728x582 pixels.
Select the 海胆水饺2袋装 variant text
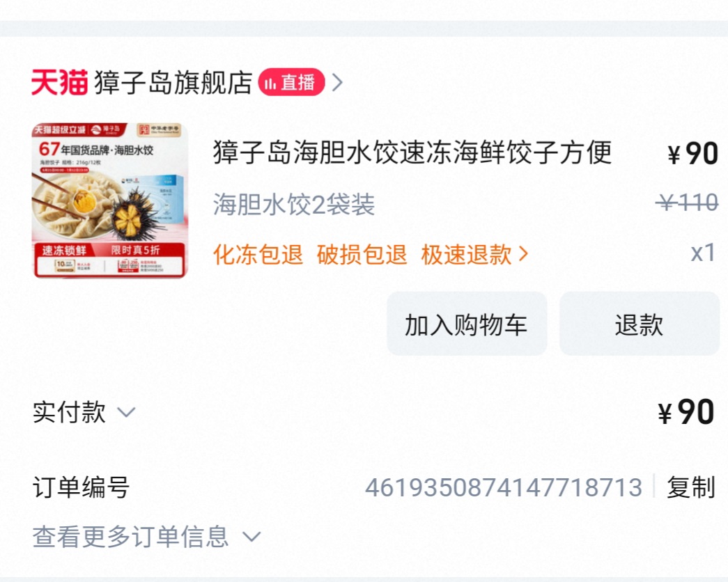(x=294, y=204)
